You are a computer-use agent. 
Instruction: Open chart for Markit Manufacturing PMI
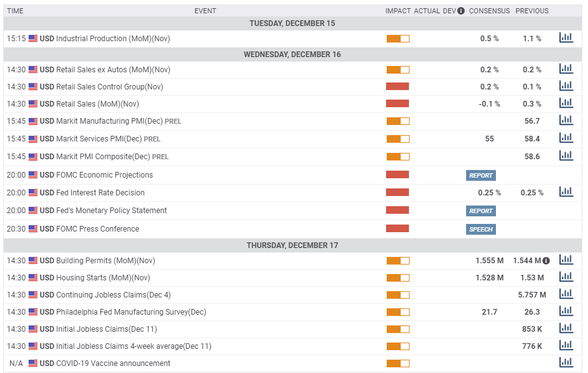click(566, 121)
